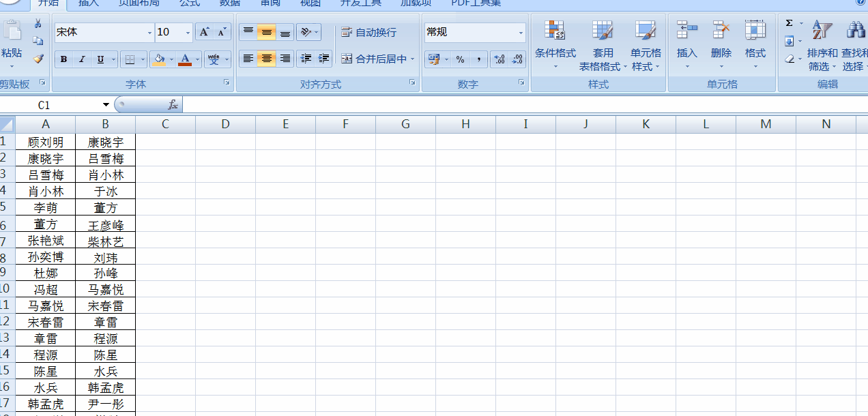868x416 pixels.
Task: Click the insert function fx icon
Action: pyautogui.click(x=173, y=105)
